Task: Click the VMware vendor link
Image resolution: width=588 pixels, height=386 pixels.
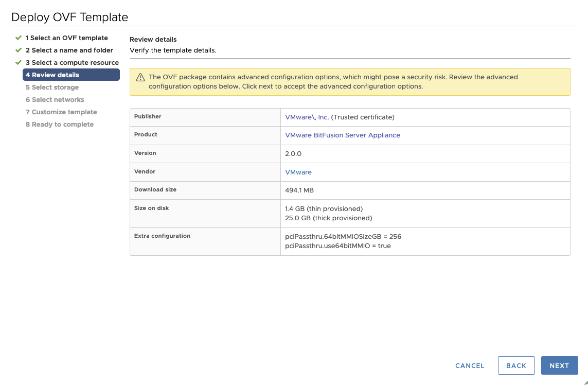Action: pyautogui.click(x=298, y=172)
